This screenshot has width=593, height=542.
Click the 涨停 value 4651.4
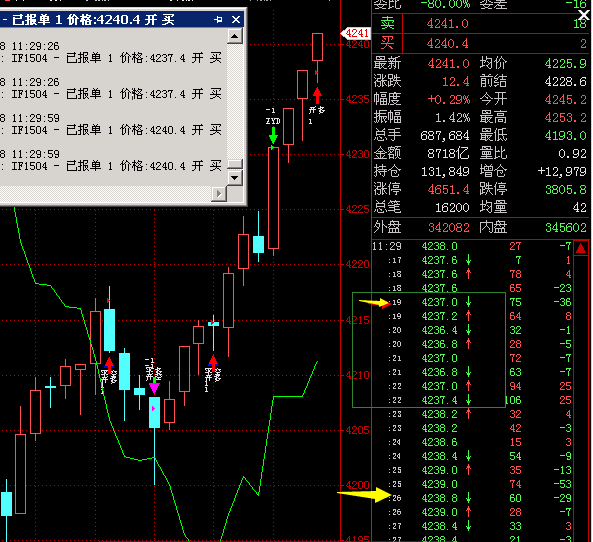[x=449, y=189]
